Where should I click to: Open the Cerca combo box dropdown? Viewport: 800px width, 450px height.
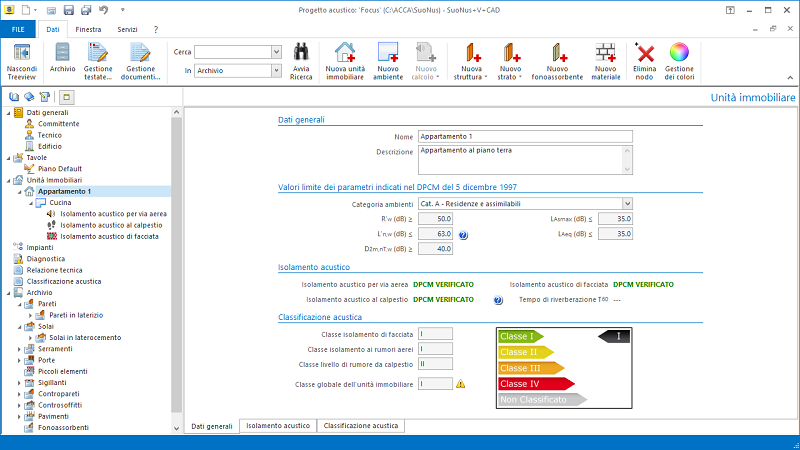276,52
